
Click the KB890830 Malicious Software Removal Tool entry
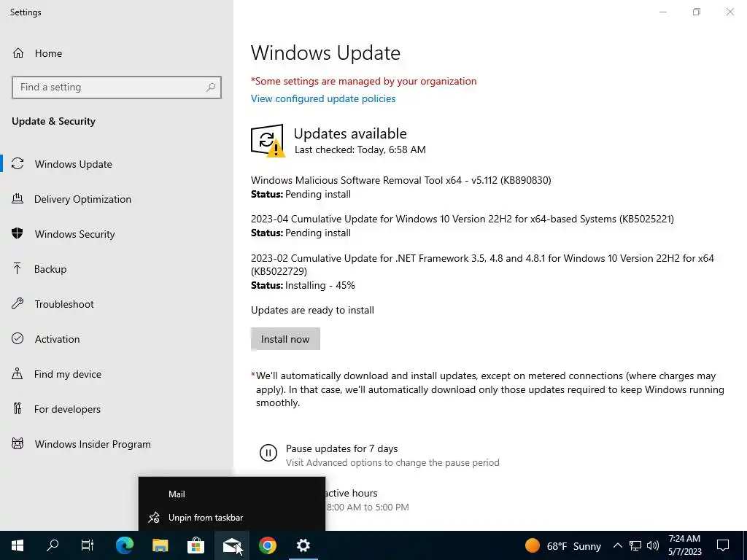400,180
